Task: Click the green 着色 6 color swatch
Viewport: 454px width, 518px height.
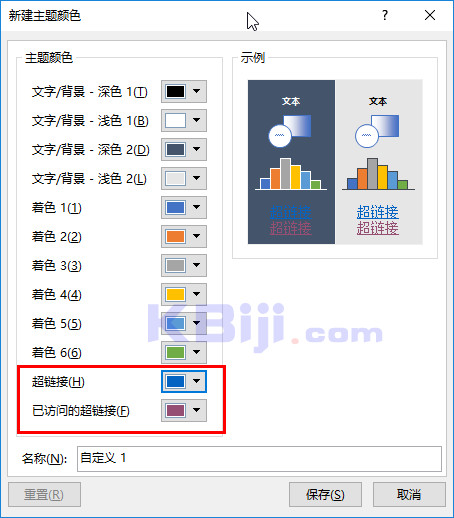Action: point(175,352)
